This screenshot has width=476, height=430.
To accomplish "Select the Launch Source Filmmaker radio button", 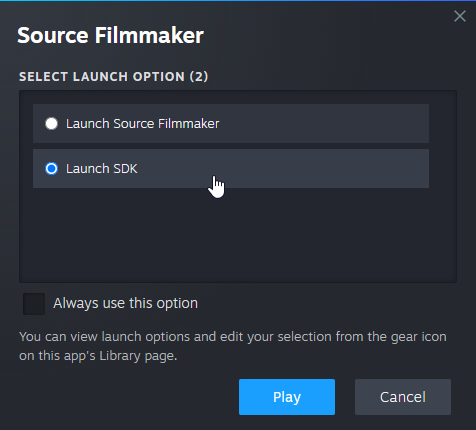I will (x=51, y=124).
